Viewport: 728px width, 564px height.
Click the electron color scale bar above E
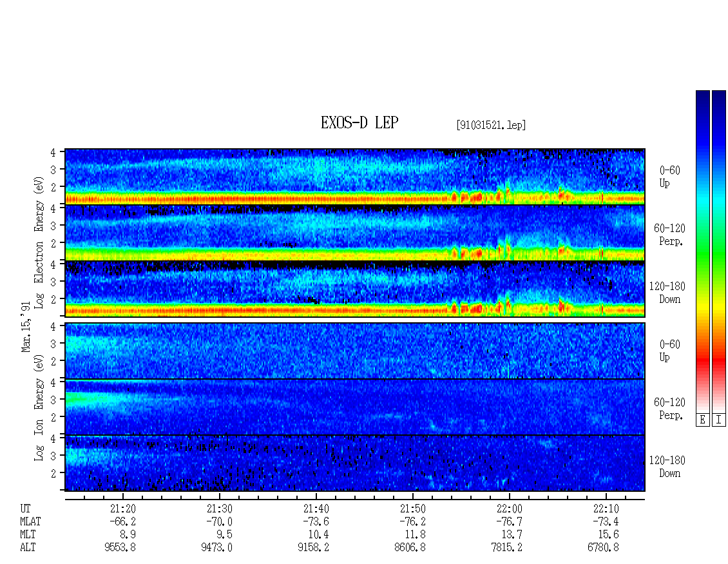pos(702,251)
